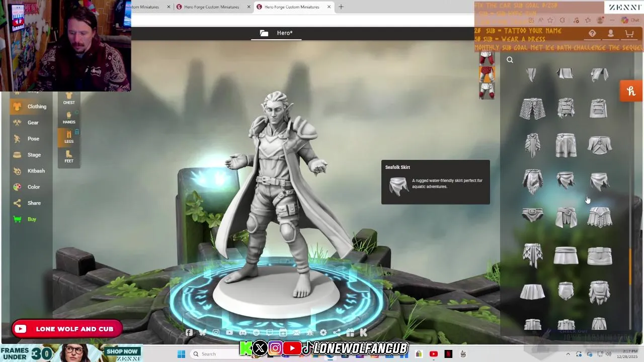Select the Chest clothing sub-tab

tap(69, 99)
